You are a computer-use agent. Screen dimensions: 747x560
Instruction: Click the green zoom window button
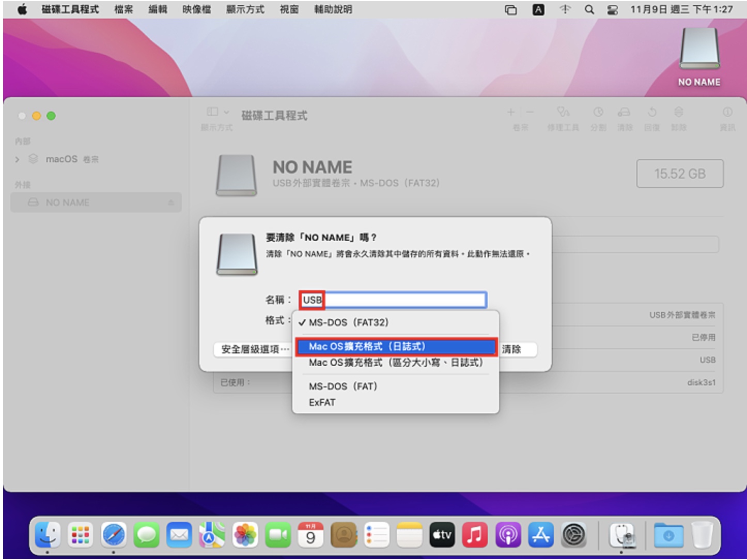51,116
